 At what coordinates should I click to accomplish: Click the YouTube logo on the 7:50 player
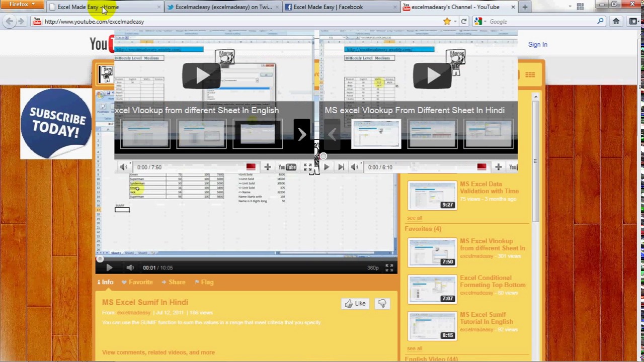coord(287,167)
